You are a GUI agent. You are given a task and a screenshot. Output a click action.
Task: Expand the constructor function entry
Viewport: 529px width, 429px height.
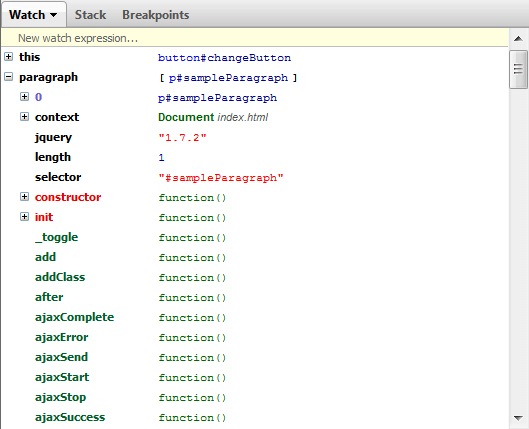point(24,197)
